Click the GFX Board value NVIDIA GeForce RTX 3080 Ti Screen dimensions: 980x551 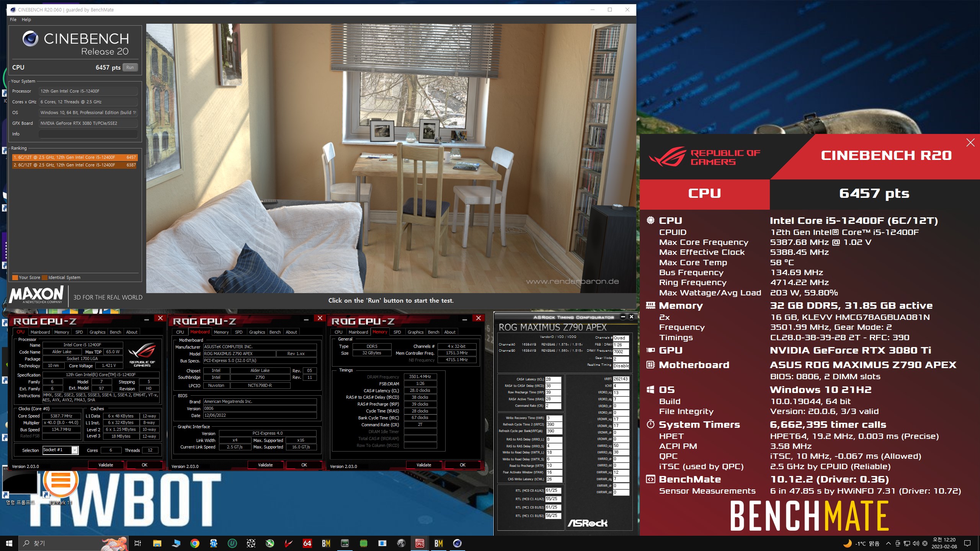[x=88, y=123]
